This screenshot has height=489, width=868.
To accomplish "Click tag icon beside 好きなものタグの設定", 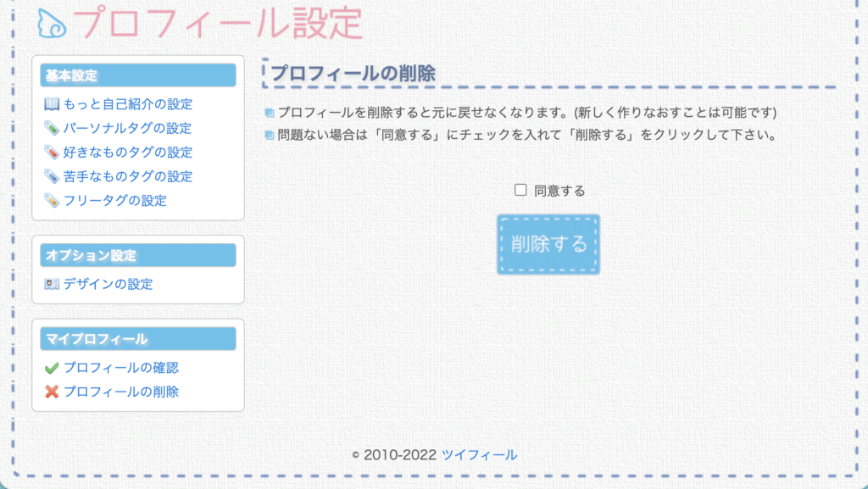I will pyautogui.click(x=52, y=152).
